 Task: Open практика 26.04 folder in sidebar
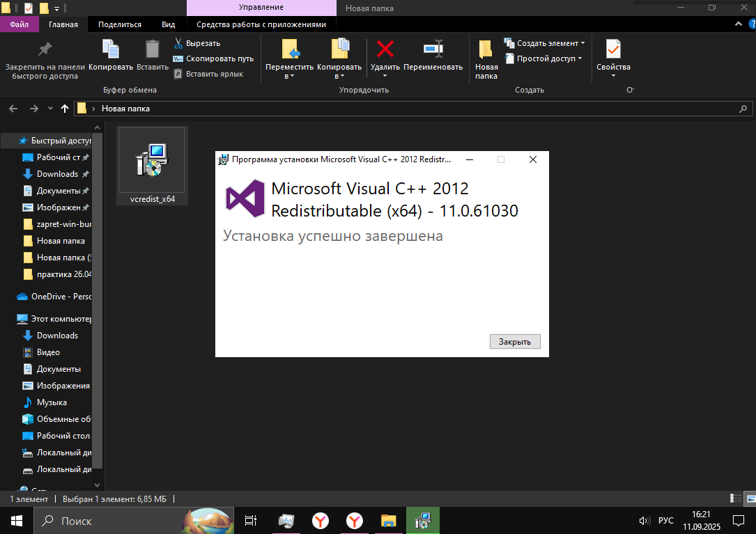click(57, 274)
